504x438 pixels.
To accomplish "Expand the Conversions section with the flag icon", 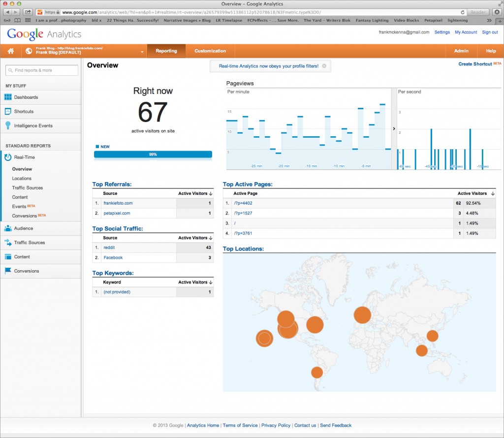I will pyautogui.click(x=8, y=271).
